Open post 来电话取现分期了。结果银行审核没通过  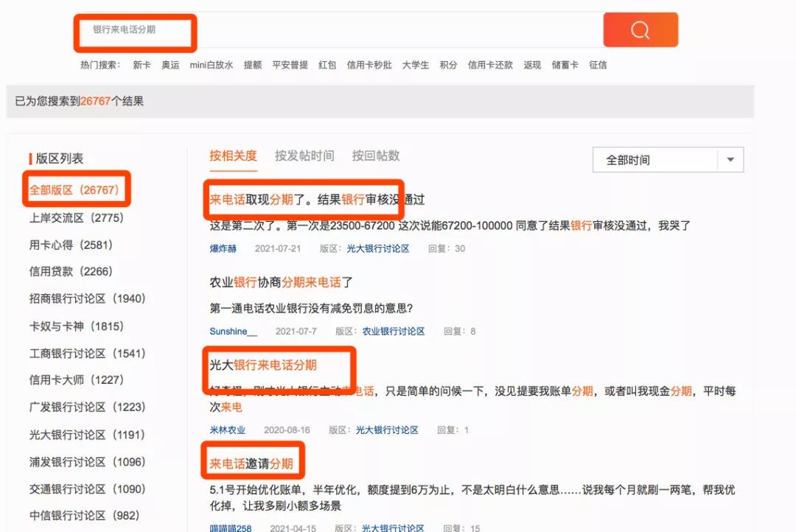point(317,200)
